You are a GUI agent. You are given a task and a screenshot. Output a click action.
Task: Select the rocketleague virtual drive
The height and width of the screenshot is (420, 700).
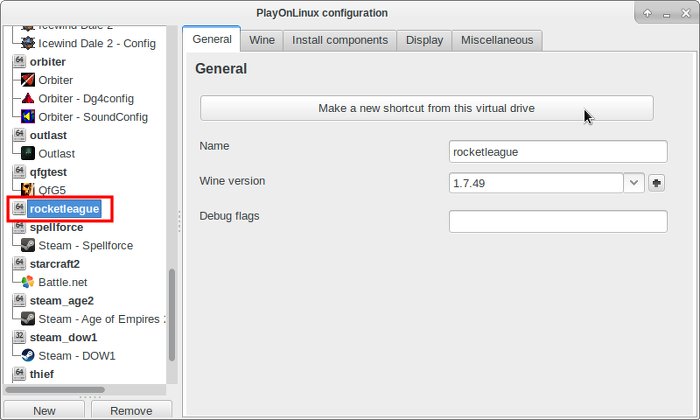pyautogui.click(x=64, y=209)
